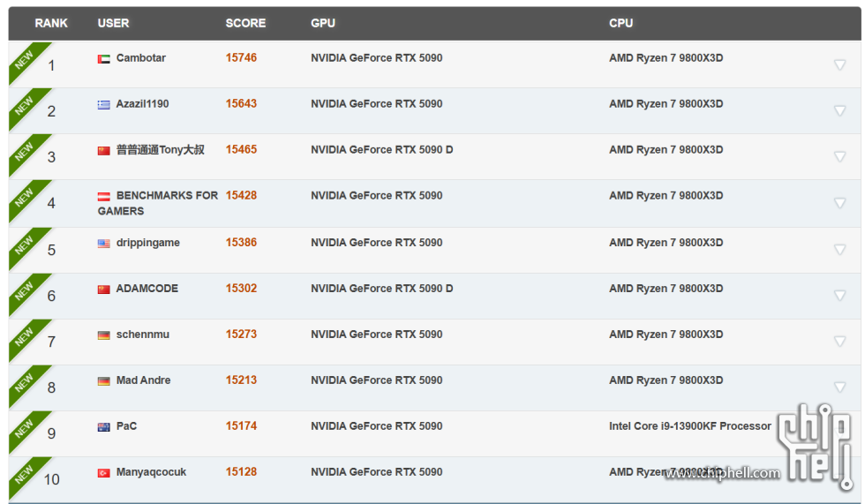
Task: Click the NEW ribbon on rank 4
Action: point(26,198)
